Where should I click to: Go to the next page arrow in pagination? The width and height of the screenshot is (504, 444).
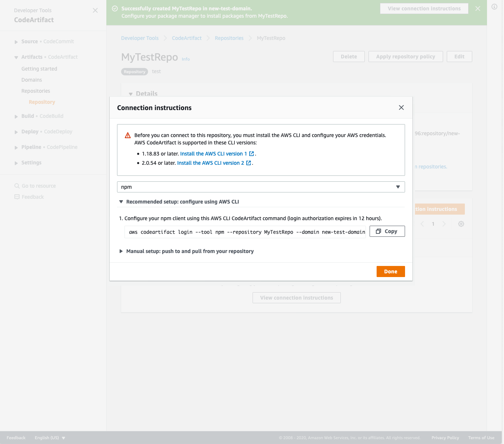[444, 224]
